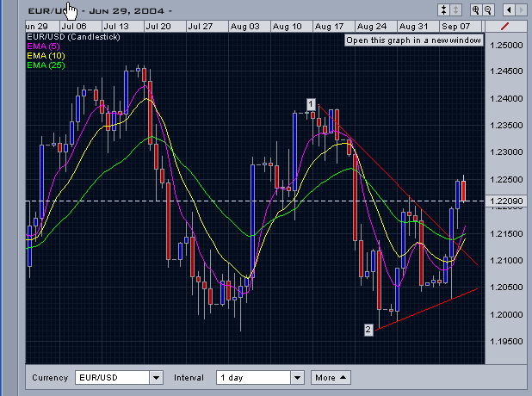Click the Interval label
The image size is (532, 396).
tap(189, 378)
